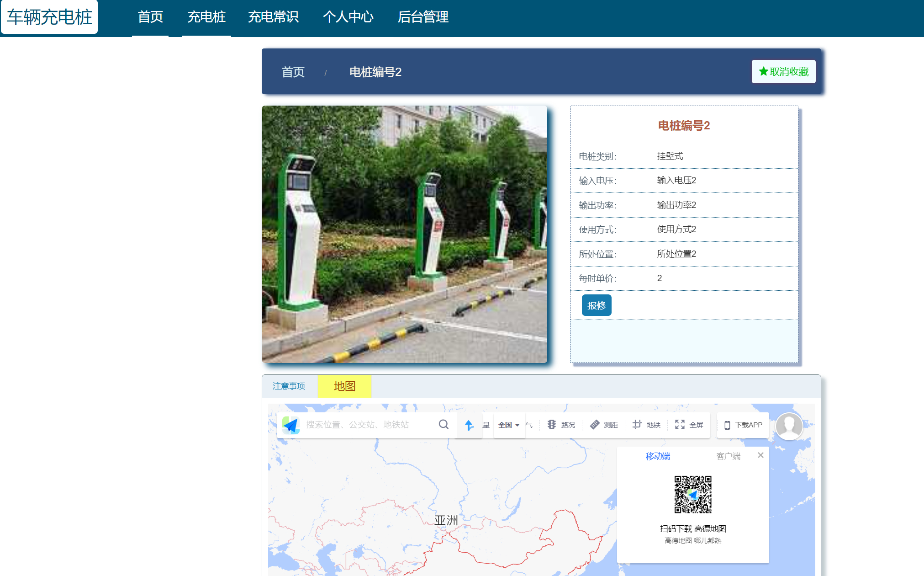The image size is (924, 576).
Task: Click the 取消收藏 star button
Action: tap(783, 72)
